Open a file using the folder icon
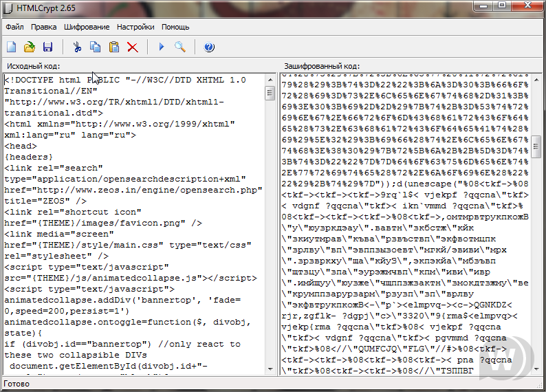546x392 pixels. click(30, 47)
